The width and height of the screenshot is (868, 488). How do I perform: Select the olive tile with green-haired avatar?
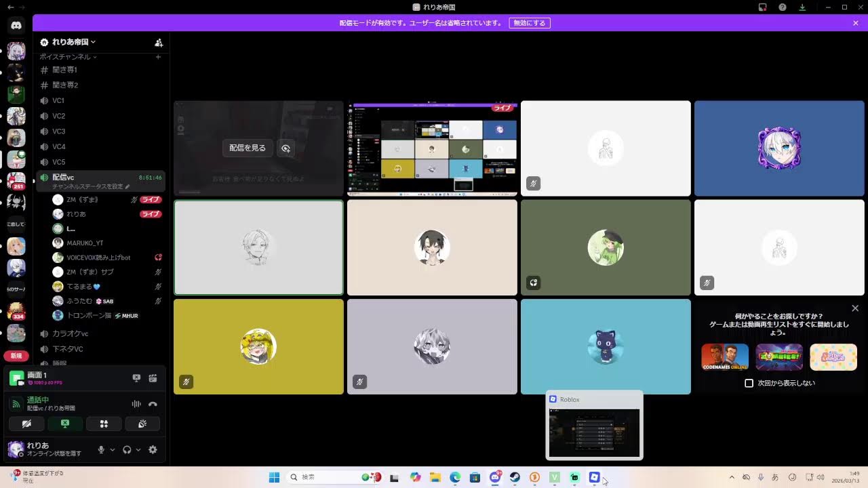click(x=606, y=247)
